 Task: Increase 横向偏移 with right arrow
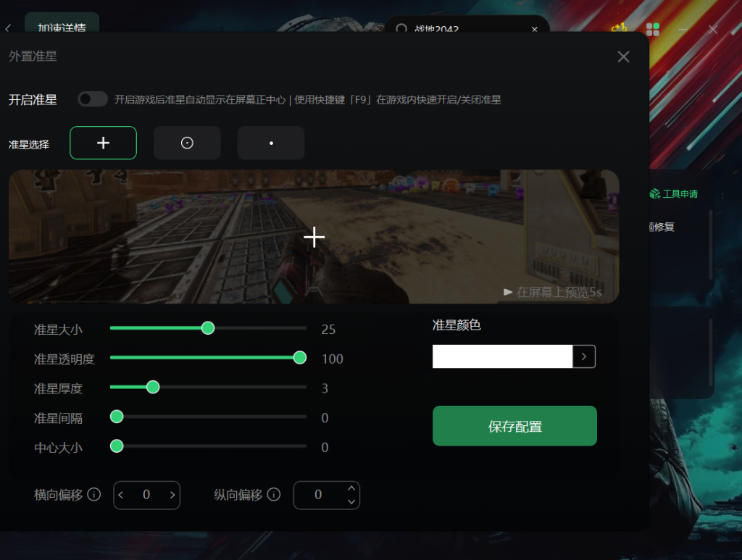172,496
